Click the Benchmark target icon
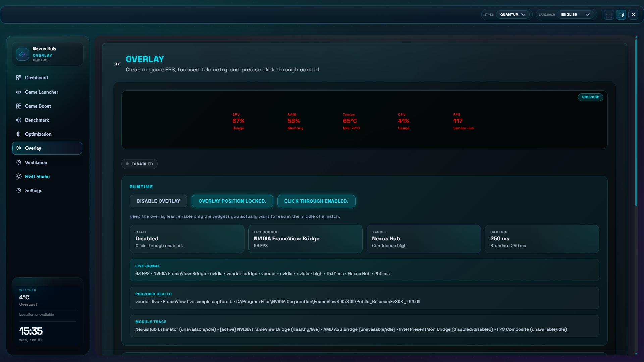This screenshot has width=644, height=362. 19,120
